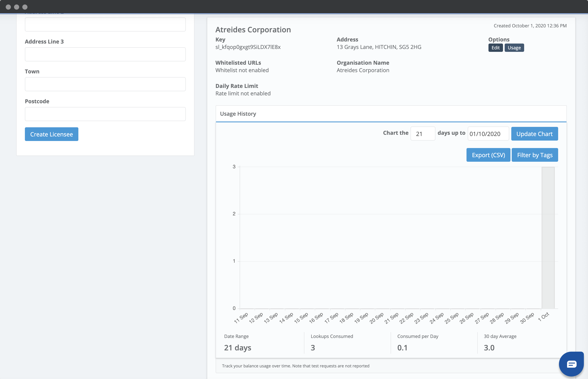Select the Created October 1, 2020 timestamp
Image resolution: width=588 pixels, height=379 pixels.
pyautogui.click(x=530, y=26)
